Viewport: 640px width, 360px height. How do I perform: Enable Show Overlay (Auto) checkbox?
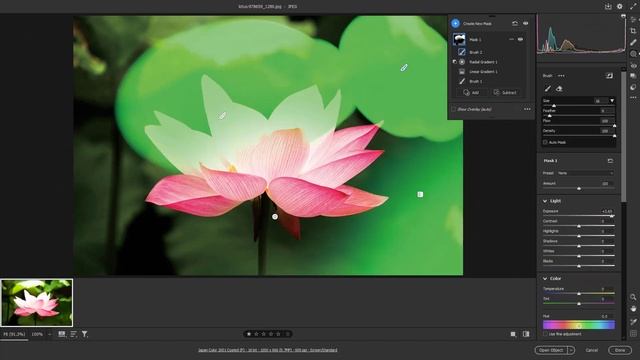pos(453,109)
